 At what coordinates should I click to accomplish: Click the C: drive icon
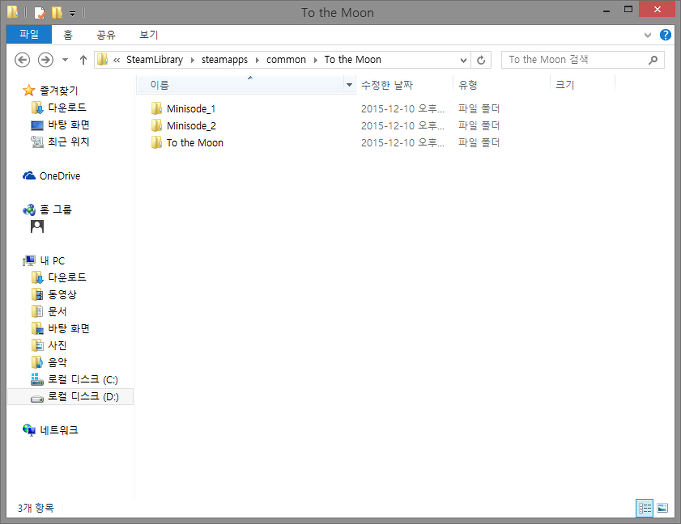point(37,379)
